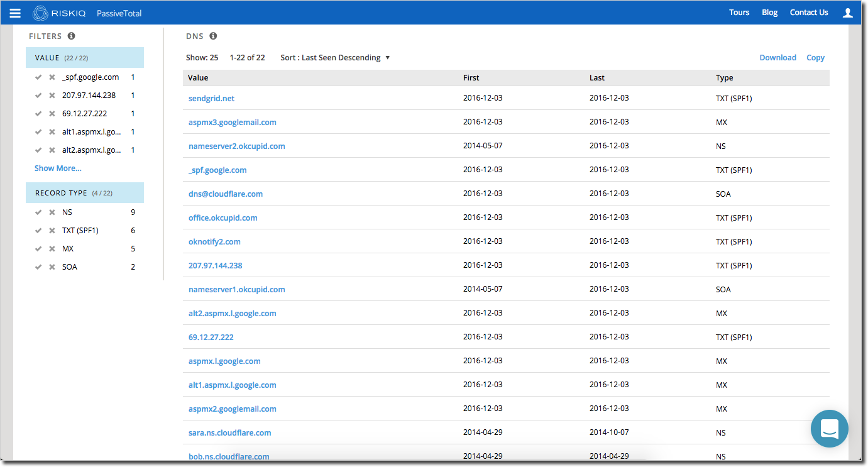Include alt1.aspmx.l.goo... filter checkmark
The height and width of the screenshot is (467, 868).
coord(38,132)
